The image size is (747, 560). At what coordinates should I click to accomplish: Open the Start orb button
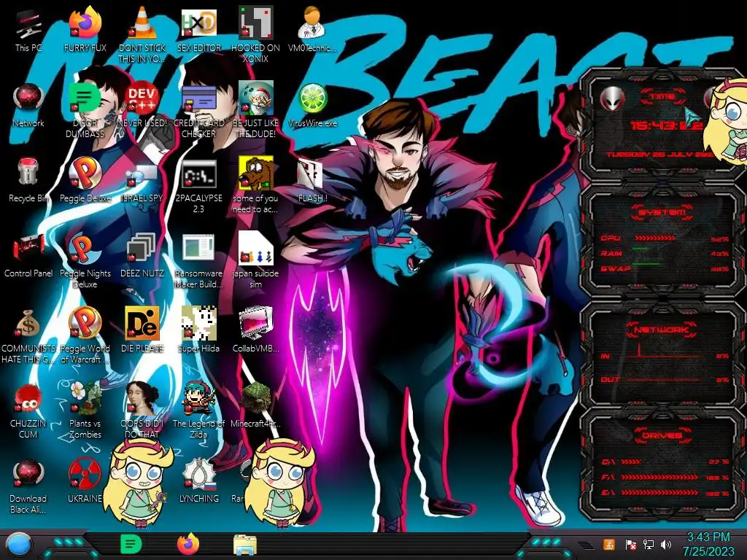coord(19,545)
